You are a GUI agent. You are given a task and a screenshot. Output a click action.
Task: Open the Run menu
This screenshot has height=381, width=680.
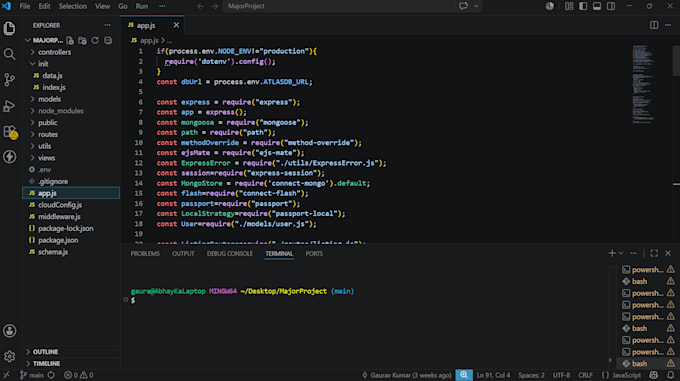tap(141, 6)
